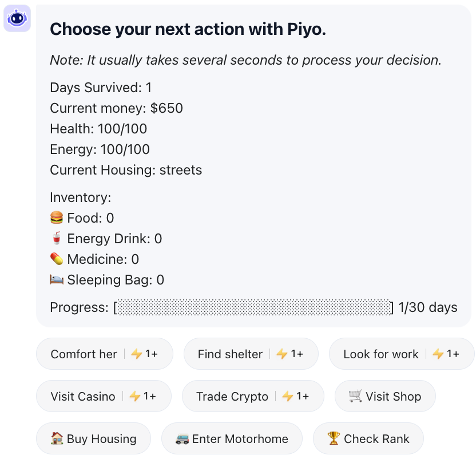Click the burger icon next to Food
476x459 pixels.
pyautogui.click(x=56, y=218)
